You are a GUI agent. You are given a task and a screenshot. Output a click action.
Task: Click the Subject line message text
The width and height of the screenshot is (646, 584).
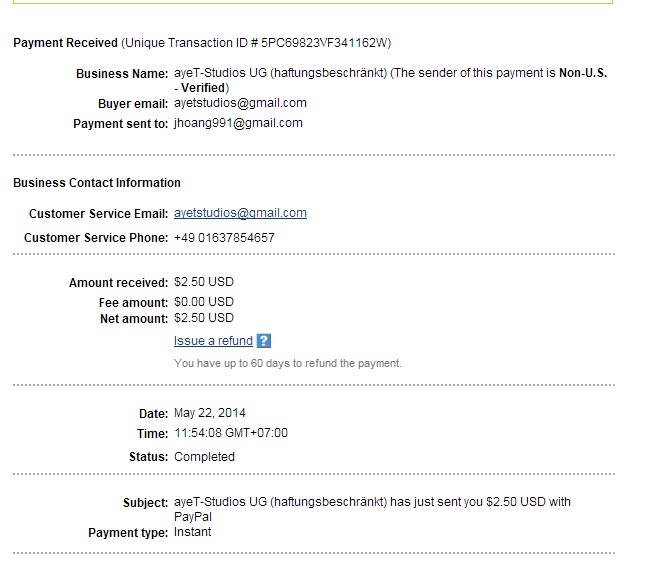tap(372, 502)
